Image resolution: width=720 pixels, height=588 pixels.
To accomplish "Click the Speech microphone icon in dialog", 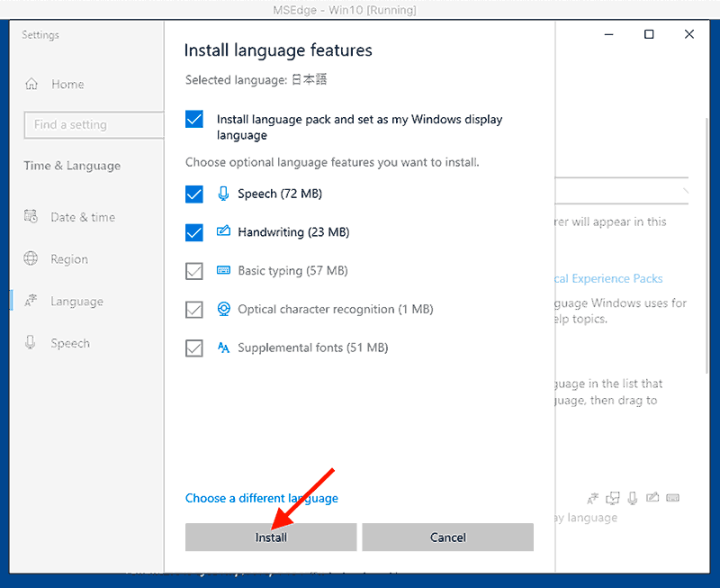I will tap(223, 194).
